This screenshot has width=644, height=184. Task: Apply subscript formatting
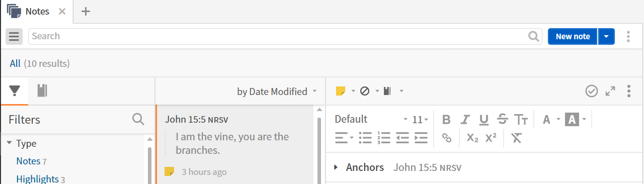point(472,138)
